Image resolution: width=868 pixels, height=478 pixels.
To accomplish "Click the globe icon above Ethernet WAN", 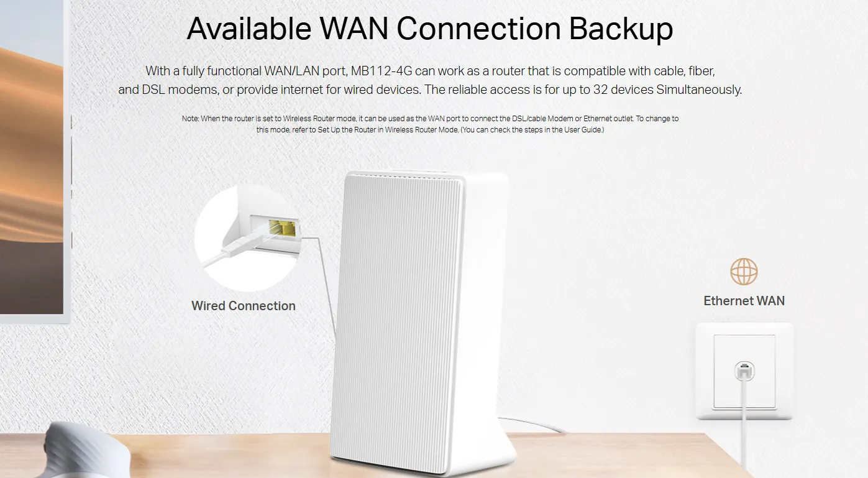I will (744, 272).
